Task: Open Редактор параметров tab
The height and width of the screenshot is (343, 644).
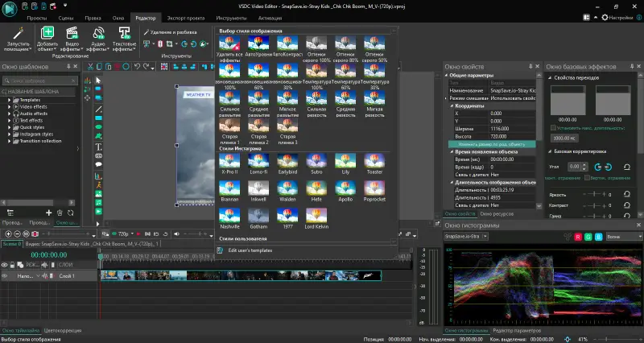Action: point(517,330)
